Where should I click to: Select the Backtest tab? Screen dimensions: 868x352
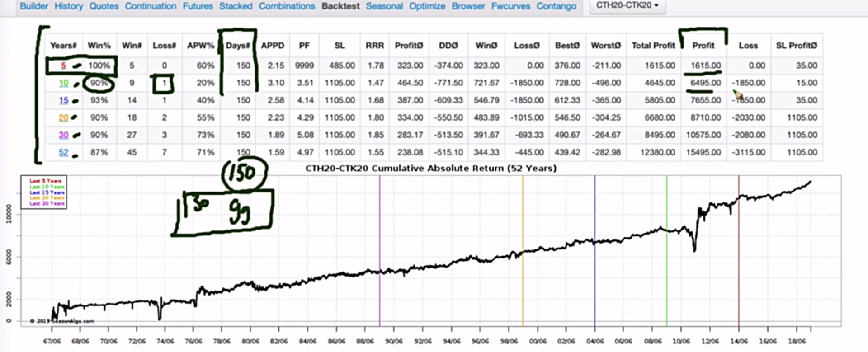[x=340, y=6]
